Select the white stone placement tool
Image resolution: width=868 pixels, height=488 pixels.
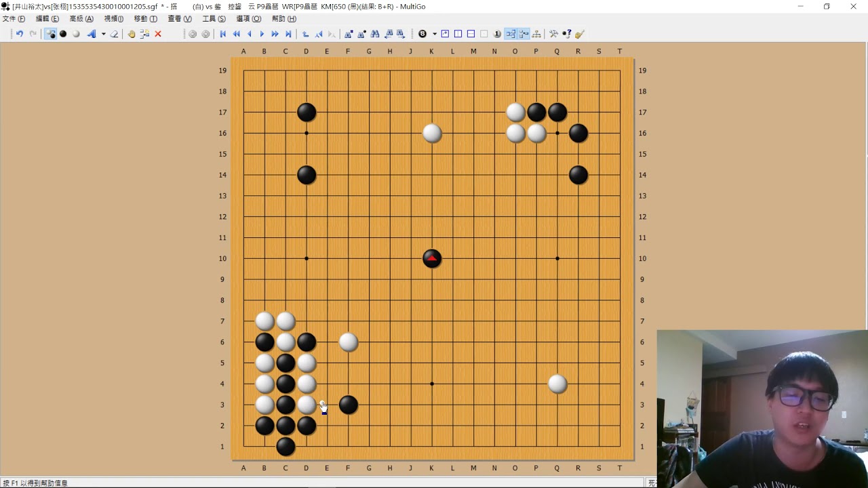[x=76, y=34]
